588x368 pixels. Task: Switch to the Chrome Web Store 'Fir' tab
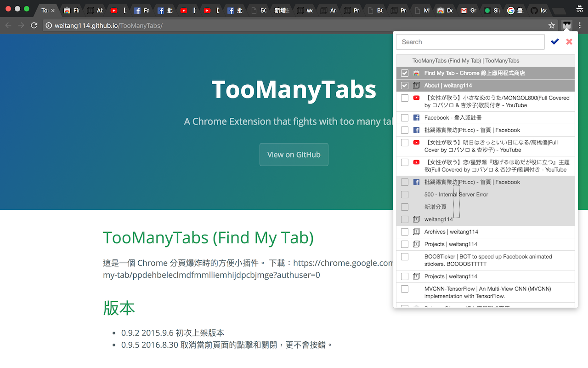click(72, 10)
